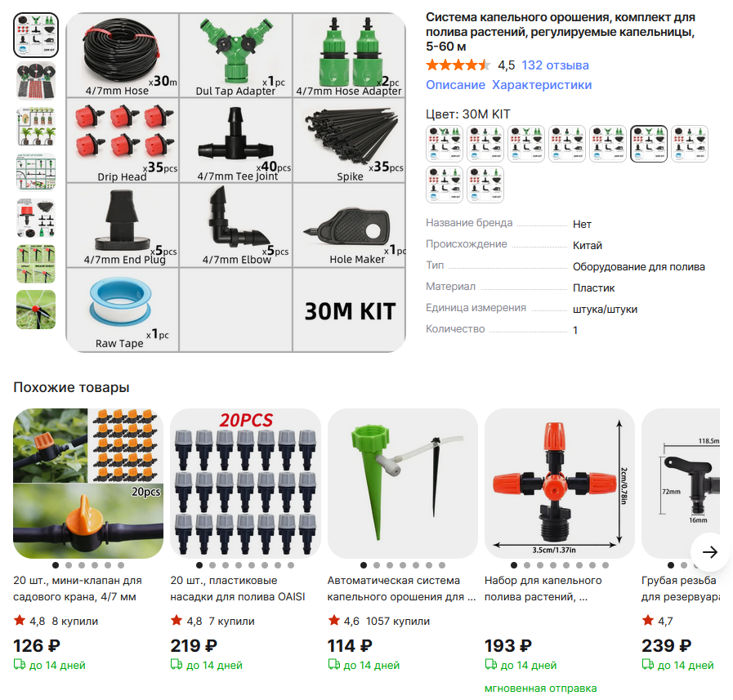The height and width of the screenshot is (700, 733).
Task: Open the Грубая резьба tank tap product
Action: click(x=681, y=484)
